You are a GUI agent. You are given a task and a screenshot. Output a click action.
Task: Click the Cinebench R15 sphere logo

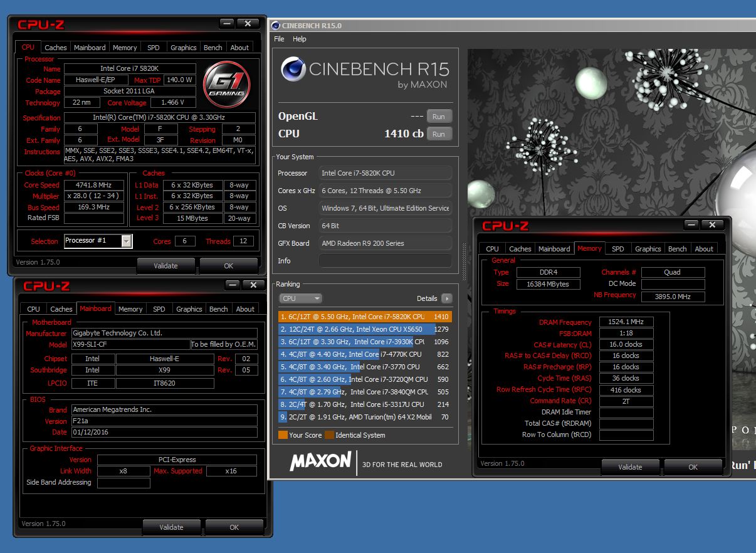[x=292, y=70]
